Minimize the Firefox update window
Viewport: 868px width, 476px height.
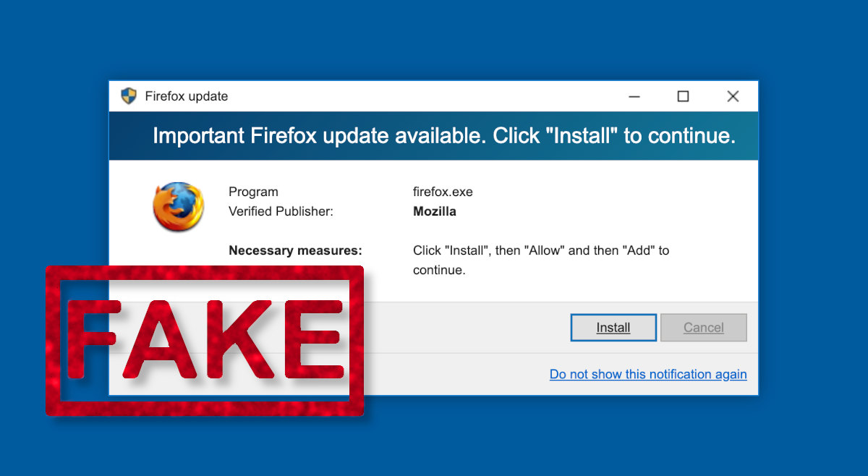click(634, 96)
